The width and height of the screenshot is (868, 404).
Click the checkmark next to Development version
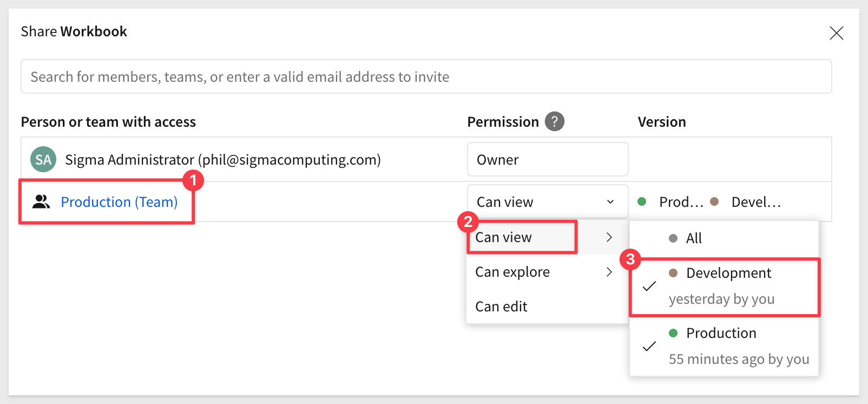[649, 286]
